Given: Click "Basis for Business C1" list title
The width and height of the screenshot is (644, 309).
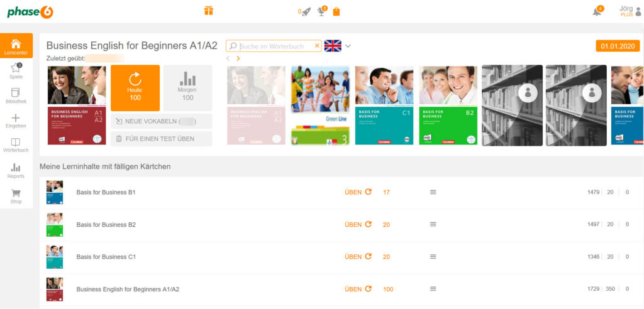Looking at the screenshot, I should [x=106, y=256].
